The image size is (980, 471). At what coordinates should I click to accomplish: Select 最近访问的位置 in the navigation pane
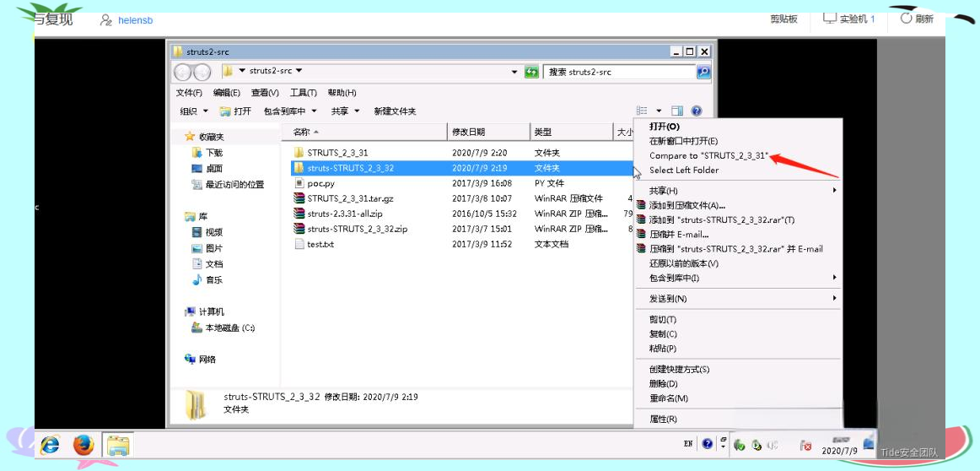(x=234, y=185)
